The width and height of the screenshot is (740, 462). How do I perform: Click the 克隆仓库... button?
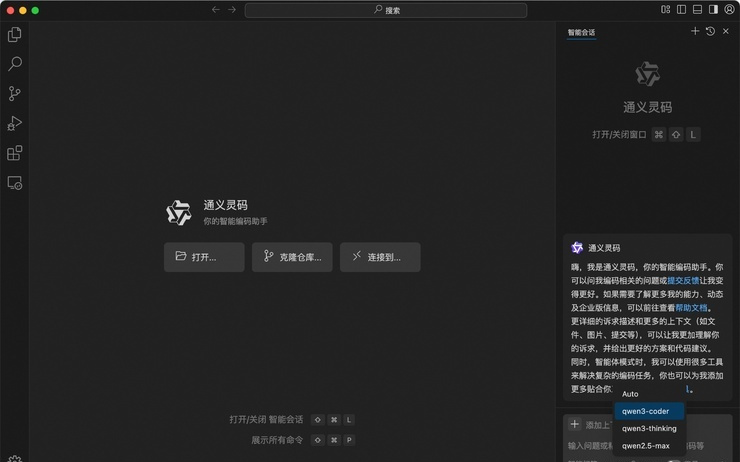coord(292,257)
